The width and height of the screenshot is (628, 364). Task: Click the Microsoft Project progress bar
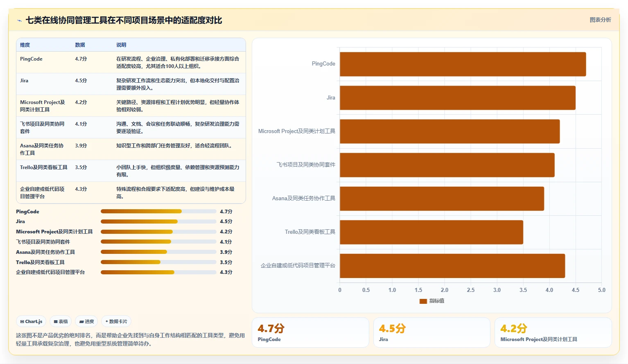[x=158, y=232]
